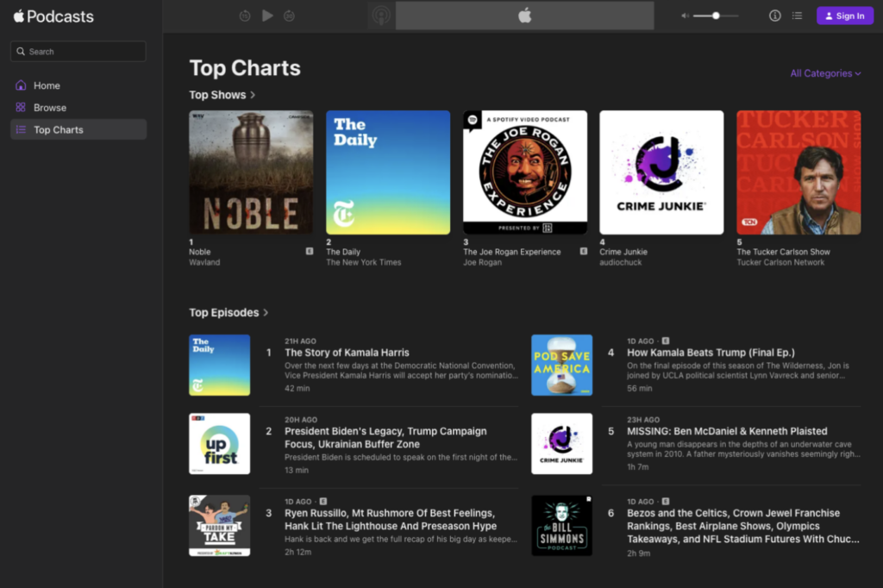Viewport: 883px width, 588px height.
Task: Click The Daily thumbnail in Top Episodes
Action: click(220, 365)
